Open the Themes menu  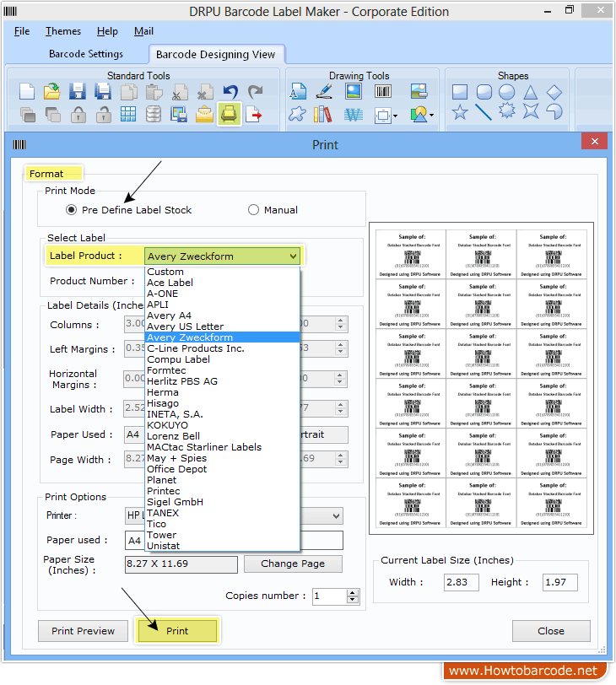pos(63,31)
